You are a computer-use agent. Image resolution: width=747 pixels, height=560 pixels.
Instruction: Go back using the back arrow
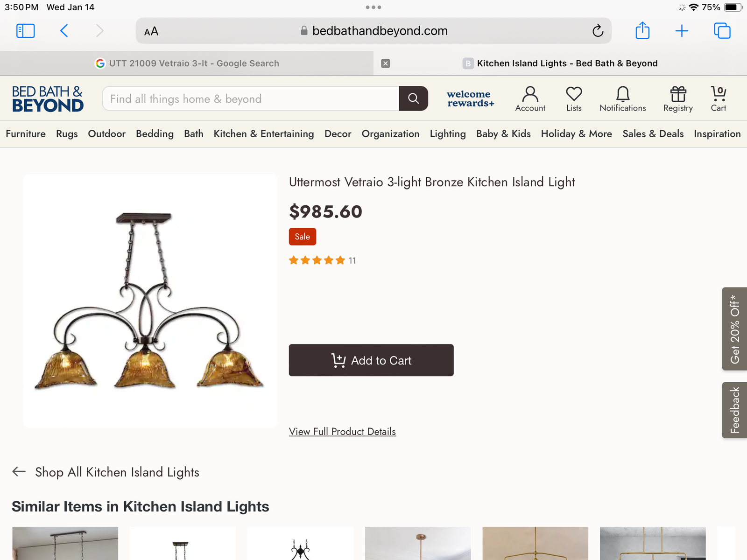coord(64,31)
